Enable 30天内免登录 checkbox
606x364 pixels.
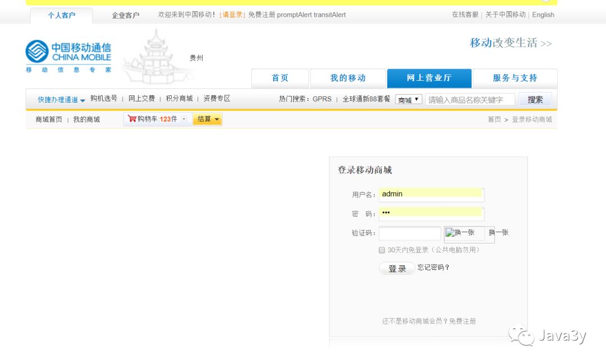click(382, 250)
